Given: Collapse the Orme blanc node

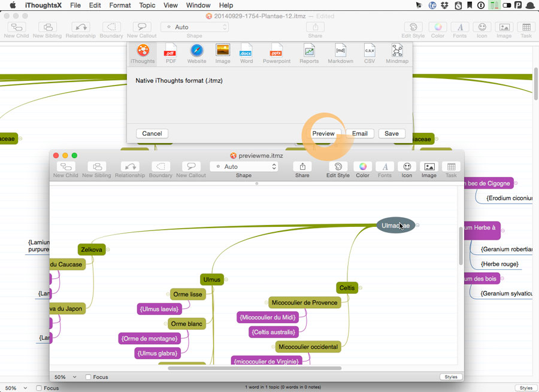Looking at the screenshot, I should coord(166,324).
